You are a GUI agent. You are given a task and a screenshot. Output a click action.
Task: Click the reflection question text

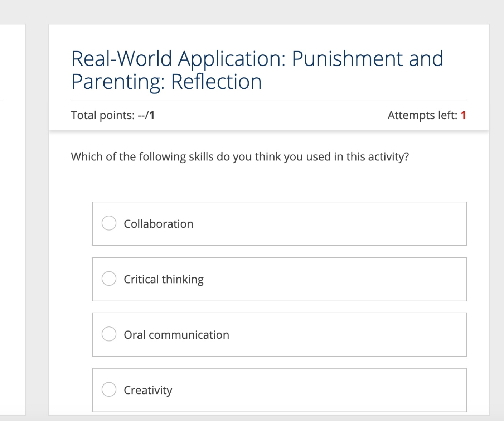tap(241, 156)
